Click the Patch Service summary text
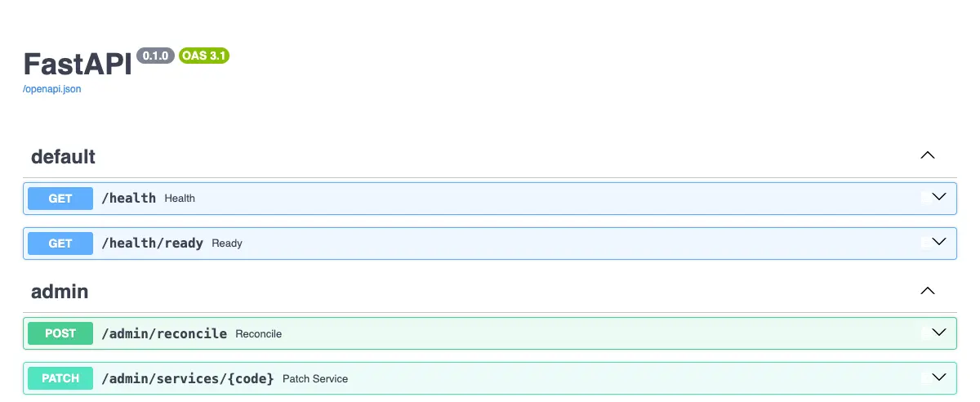The height and width of the screenshot is (402, 980). click(315, 379)
